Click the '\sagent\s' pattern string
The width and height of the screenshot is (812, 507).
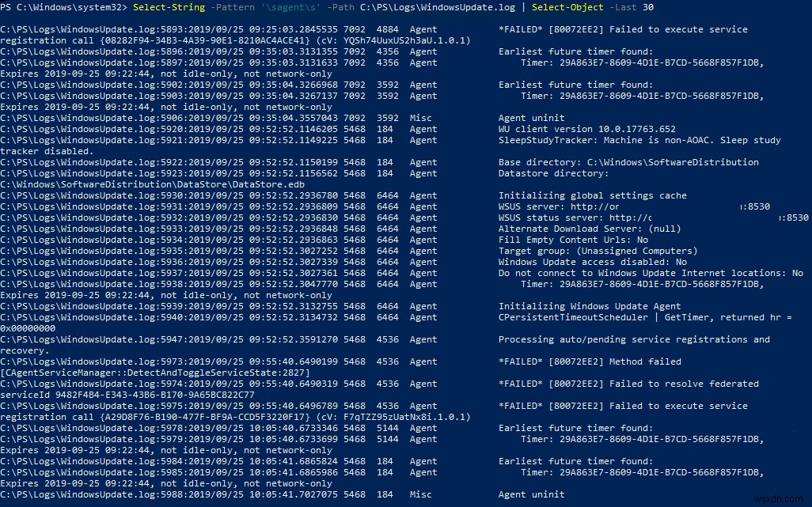point(290,7)
